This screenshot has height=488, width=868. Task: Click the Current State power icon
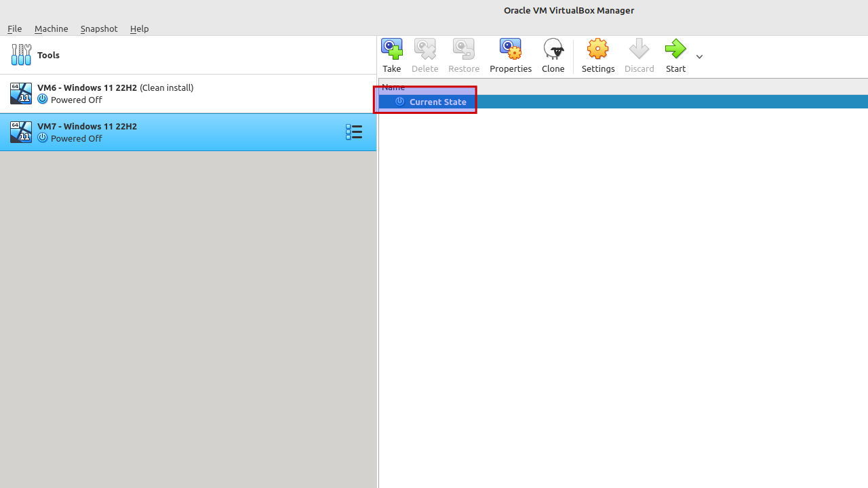(x=400, y=102)
